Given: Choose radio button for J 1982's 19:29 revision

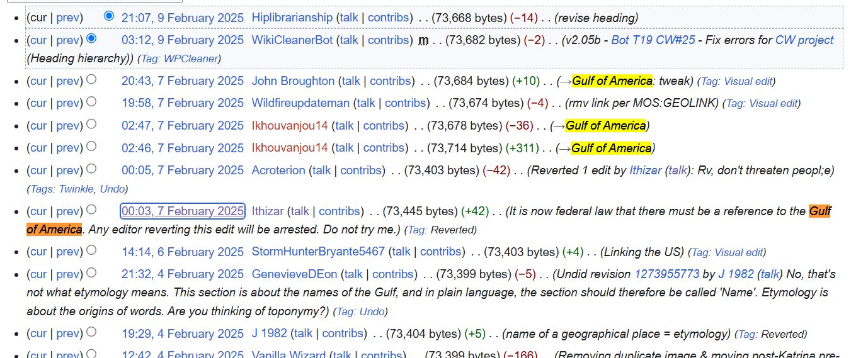Looking at the screenshot, I should 92,332.
